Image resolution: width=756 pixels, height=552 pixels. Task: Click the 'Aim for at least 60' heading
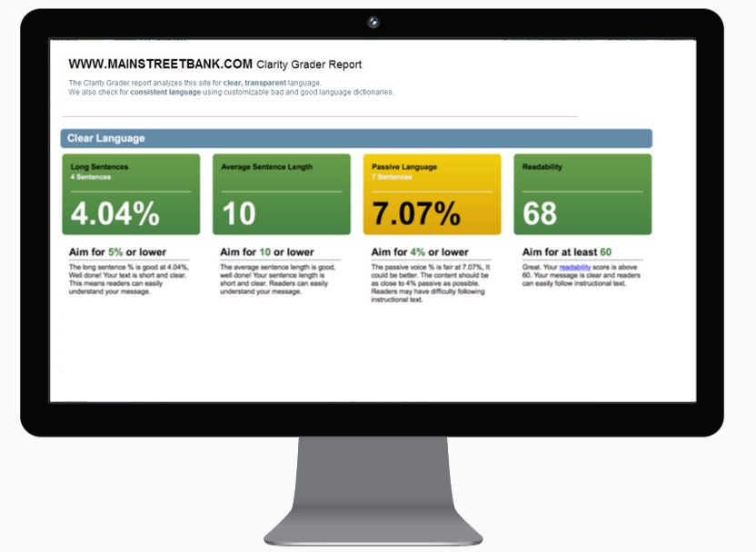(567, 251)
